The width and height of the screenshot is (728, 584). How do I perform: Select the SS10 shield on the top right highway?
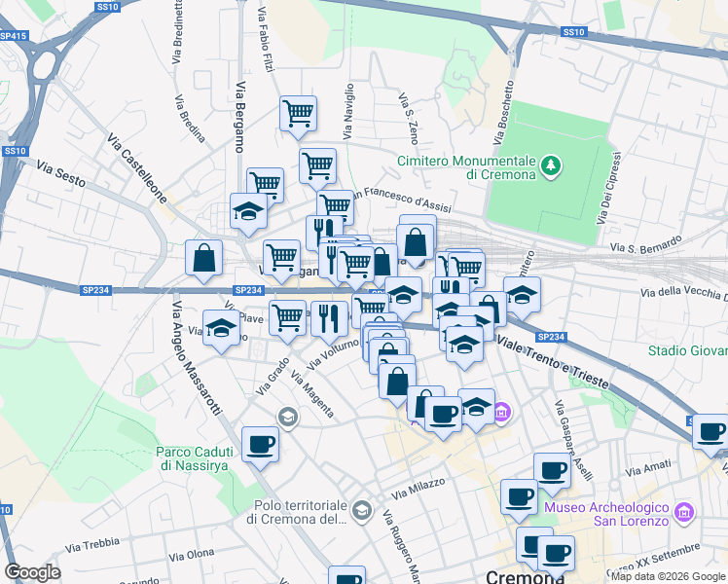pyautogui.click(x=574, y=31)
